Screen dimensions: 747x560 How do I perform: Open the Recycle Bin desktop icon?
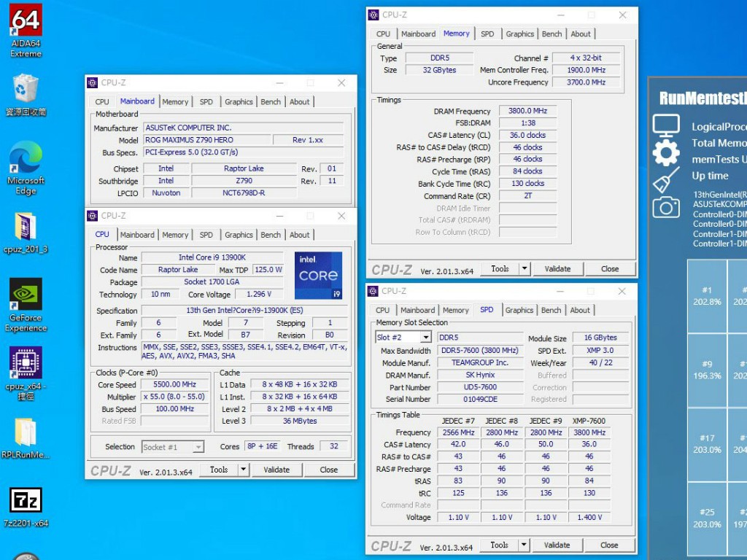pyautogui.click(x=26, y=90)
